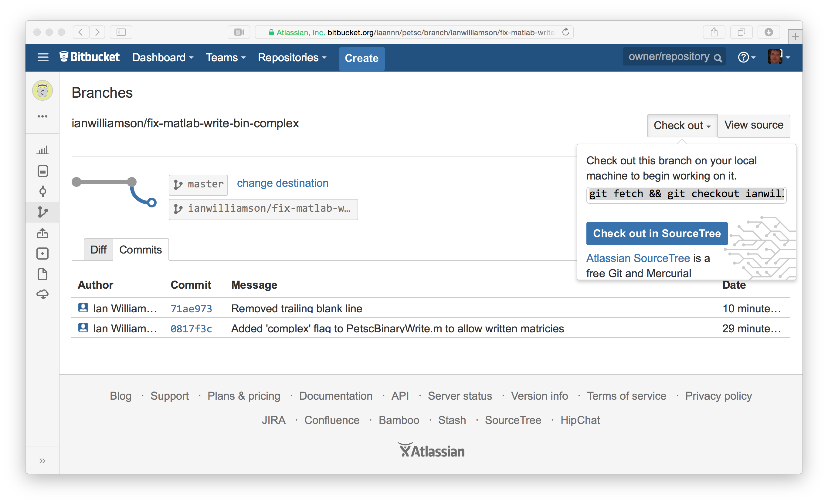The image size is (828, 504).
Task: Open the API footer link
Action: 400,396
